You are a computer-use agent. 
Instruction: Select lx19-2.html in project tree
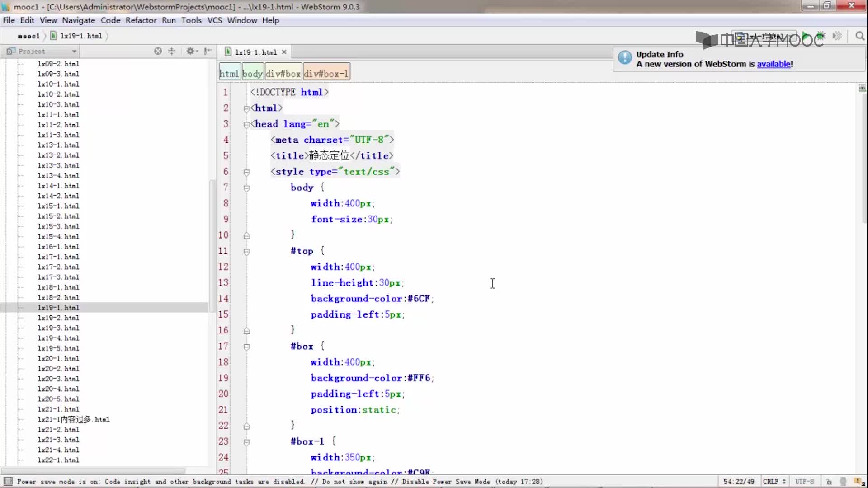[x=58, y=318]
